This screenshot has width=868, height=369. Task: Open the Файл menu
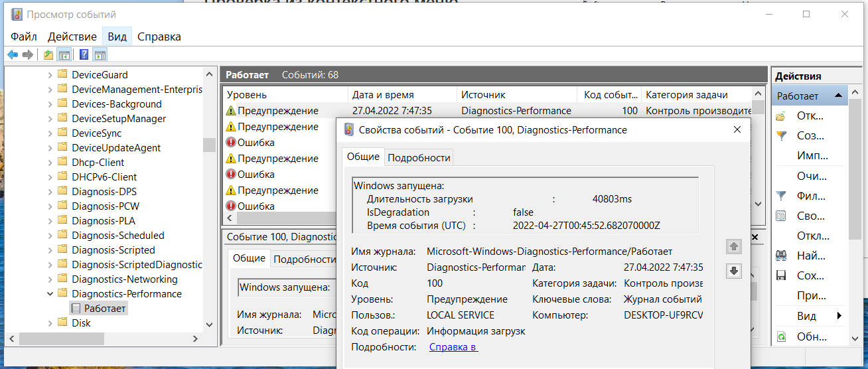[24, 37]
